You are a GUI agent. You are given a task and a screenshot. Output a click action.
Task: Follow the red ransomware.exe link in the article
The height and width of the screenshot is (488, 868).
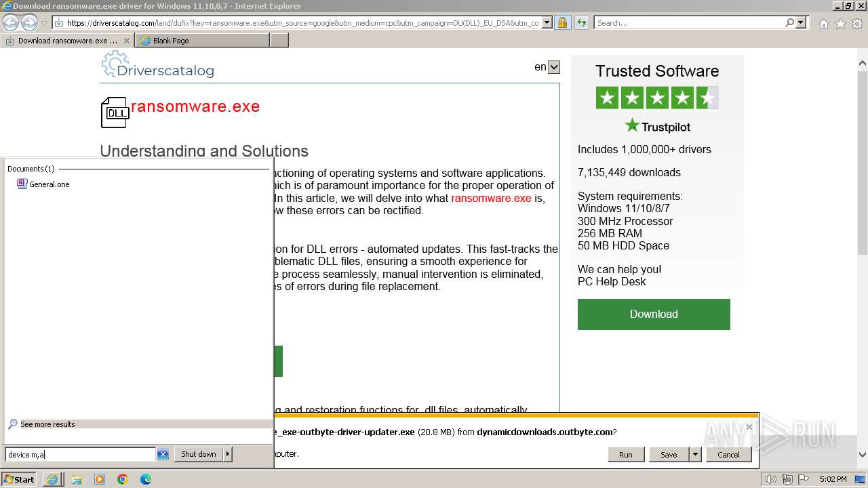click(491, 198)
